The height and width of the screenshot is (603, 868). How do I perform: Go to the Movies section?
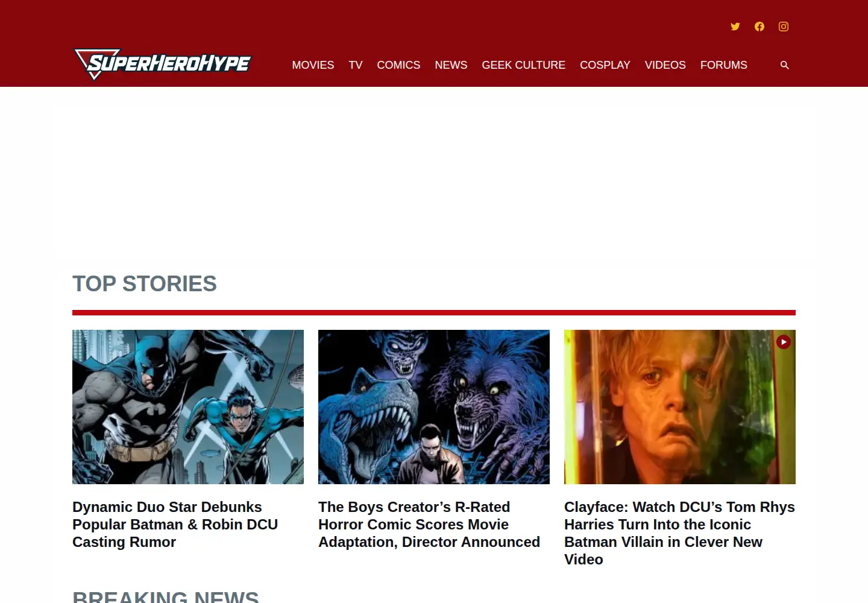(x=313, y=65)
